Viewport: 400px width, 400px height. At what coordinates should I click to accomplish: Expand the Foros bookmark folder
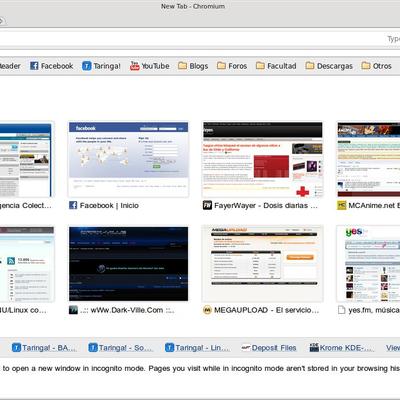(232, 66)
